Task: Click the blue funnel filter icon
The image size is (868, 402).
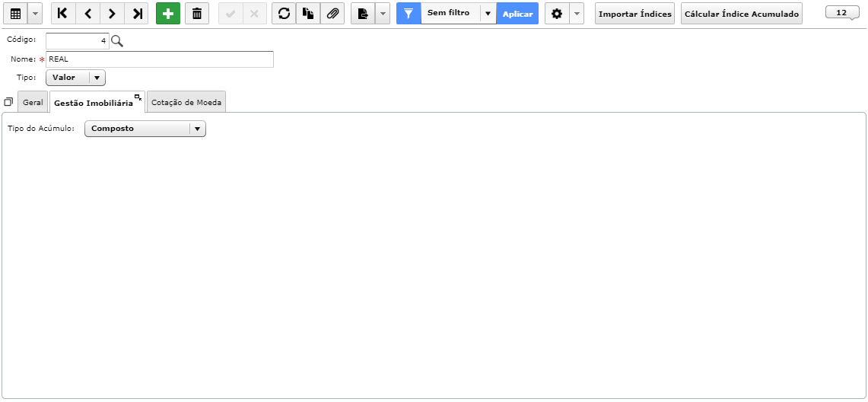Action: 409,14
